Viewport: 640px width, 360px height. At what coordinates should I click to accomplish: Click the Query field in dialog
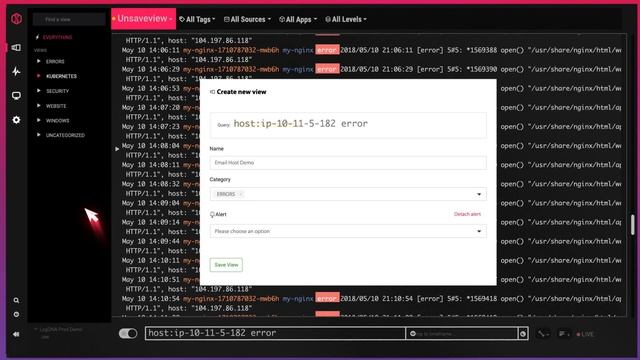(x=348, y=124)
